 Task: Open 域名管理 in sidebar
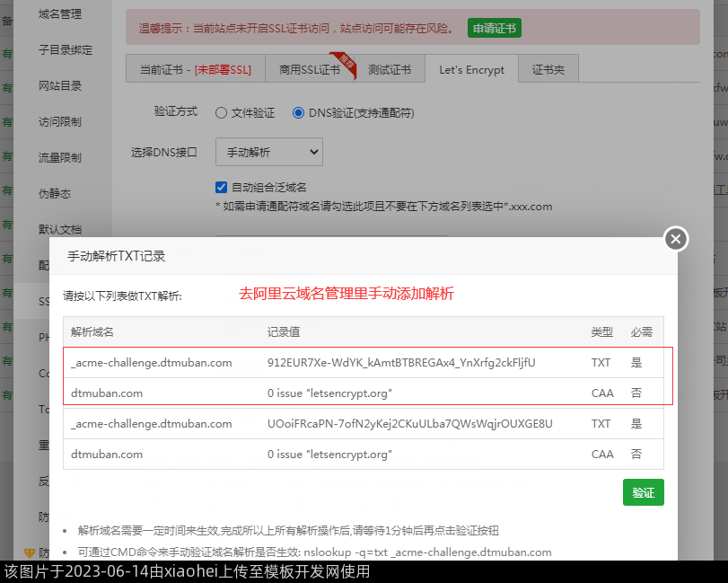(x=60, y=14)
